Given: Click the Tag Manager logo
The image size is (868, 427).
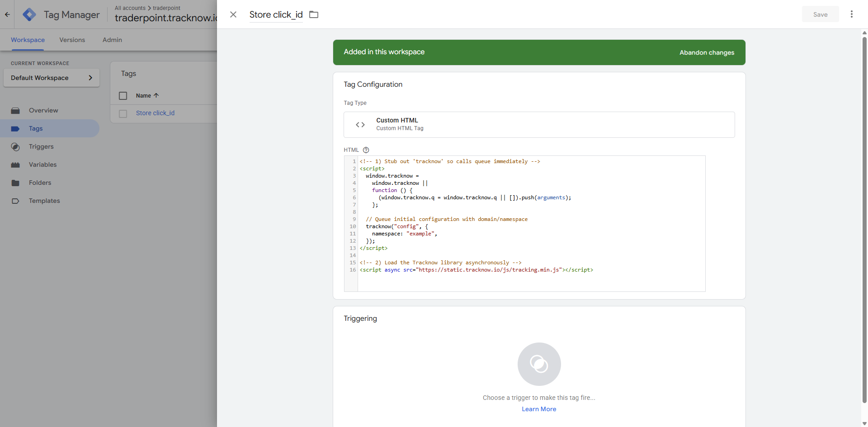Looking at the screenshot, I should point(29,14).
